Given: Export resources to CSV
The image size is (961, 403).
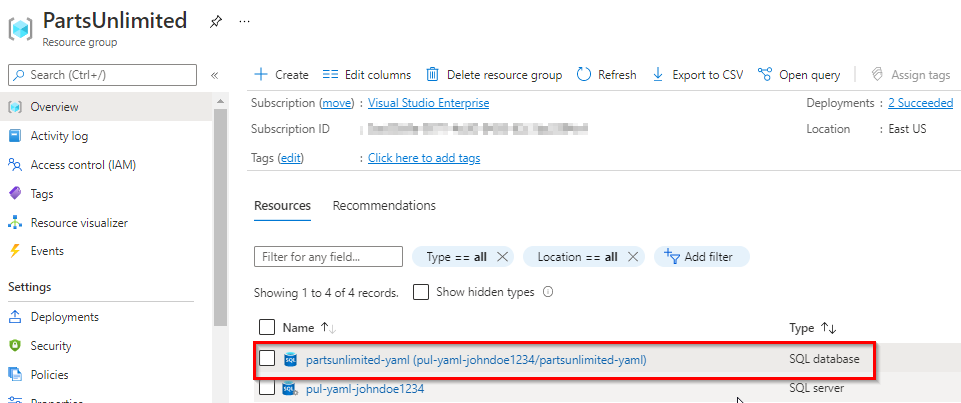Looking at the screenshot, I should pos(697,75).
